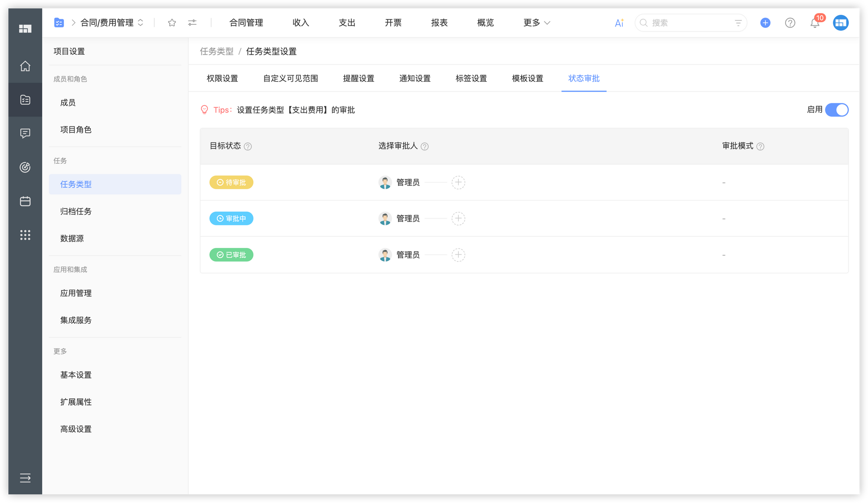868x503 pixels.
Task: Click the search filter icon
Action: tap(738, 23)
